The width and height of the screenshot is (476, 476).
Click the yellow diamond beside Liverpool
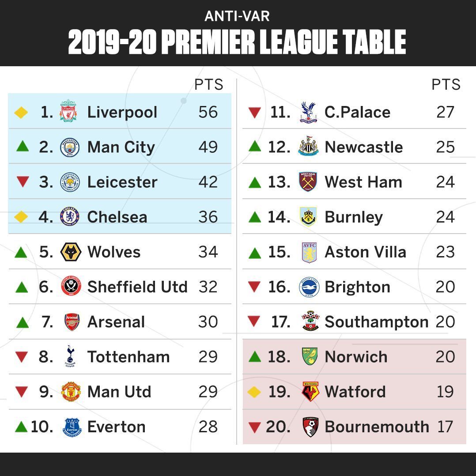click(21, 112)
